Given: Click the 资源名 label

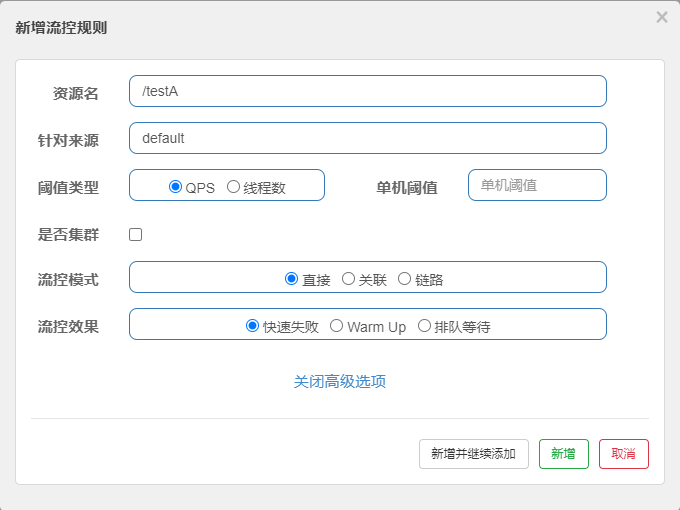Looking at the screenshot, I should point(75,93).
